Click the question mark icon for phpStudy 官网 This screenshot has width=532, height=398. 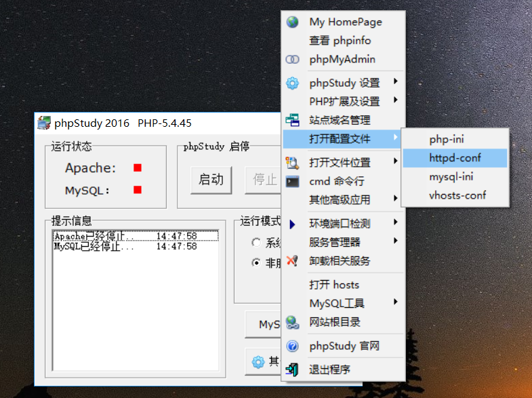point(292,346)
